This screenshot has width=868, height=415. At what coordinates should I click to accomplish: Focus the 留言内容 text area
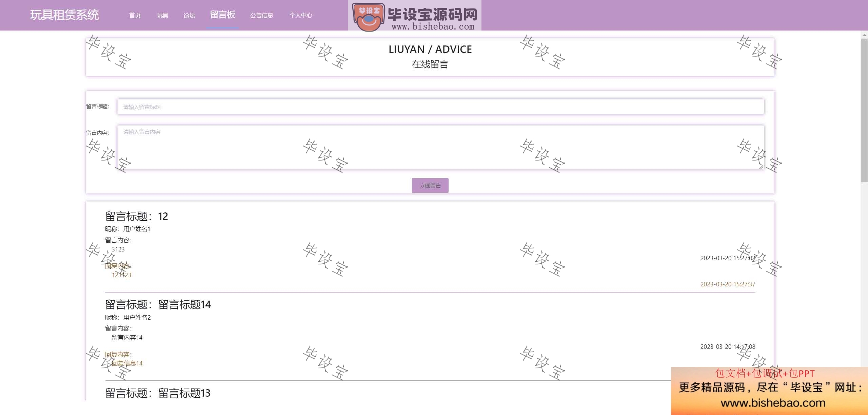click(440, 147)
